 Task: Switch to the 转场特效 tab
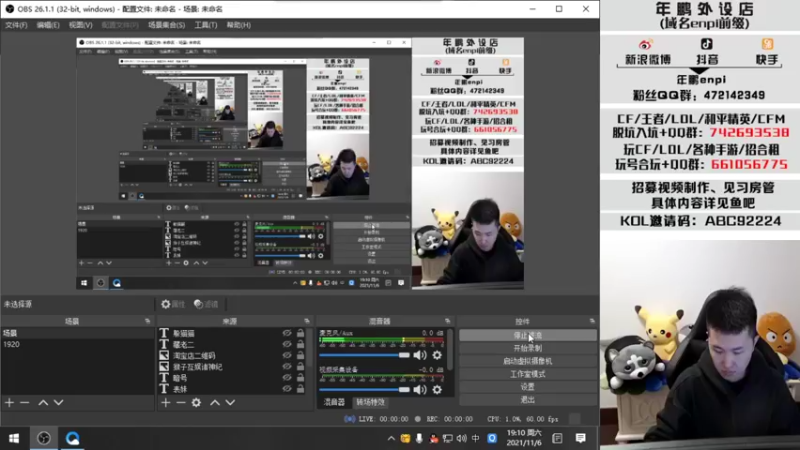click(370, 402)
